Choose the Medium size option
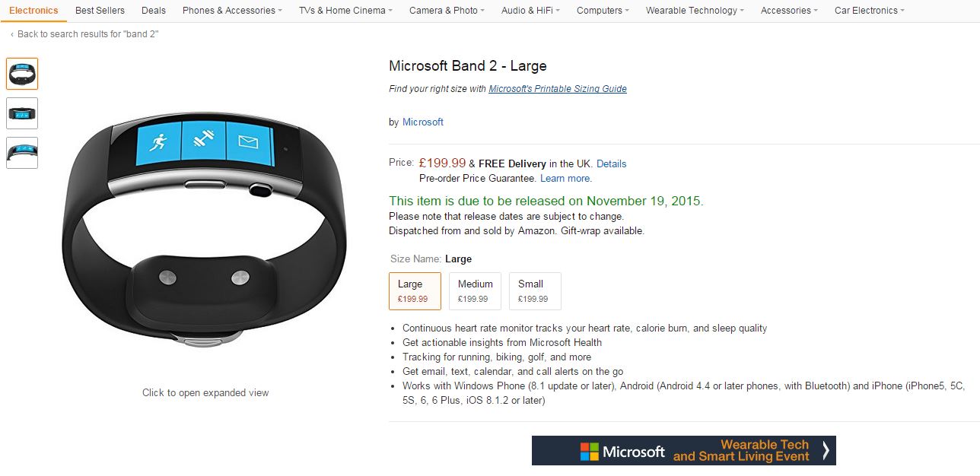This screenshot has height=476, width=980. click(x=476, y=291)
